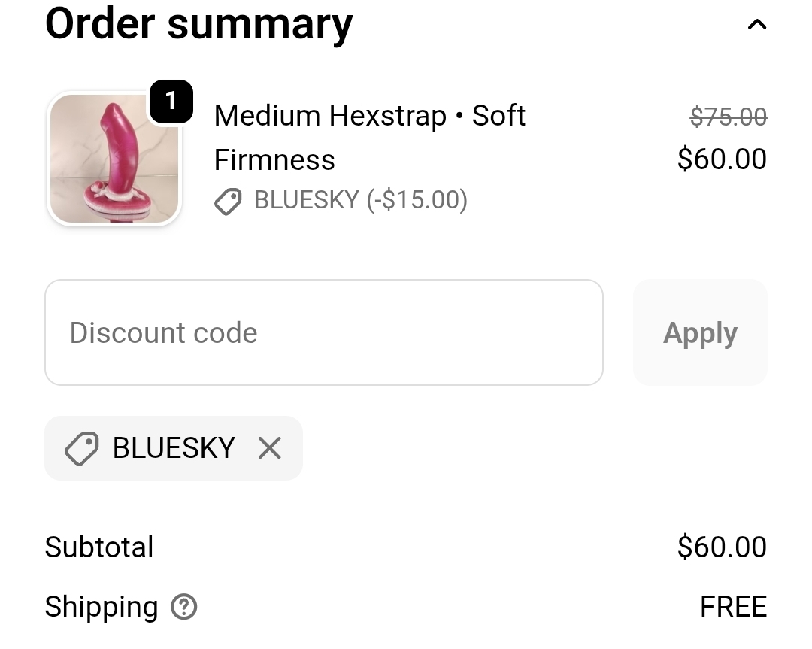Open the Shipping help question mark icon
Image resolution: width=812 pixels, height=649 pixels.
pyautogui.click(x=183, y=607)
